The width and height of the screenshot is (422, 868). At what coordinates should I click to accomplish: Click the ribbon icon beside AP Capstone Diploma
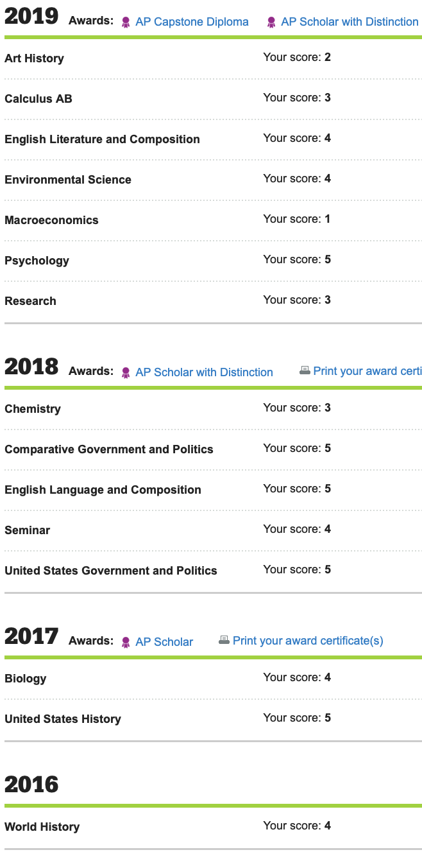126,22
